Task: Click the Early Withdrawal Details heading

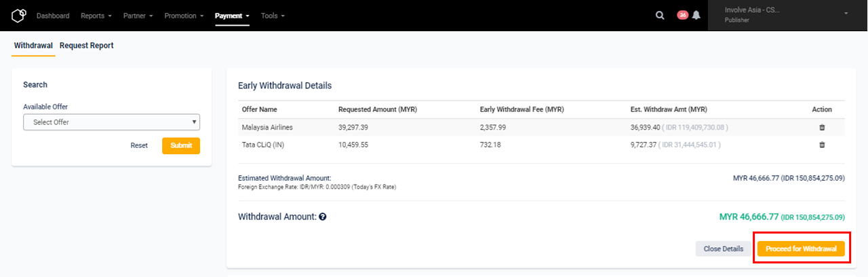Action: 285,86
